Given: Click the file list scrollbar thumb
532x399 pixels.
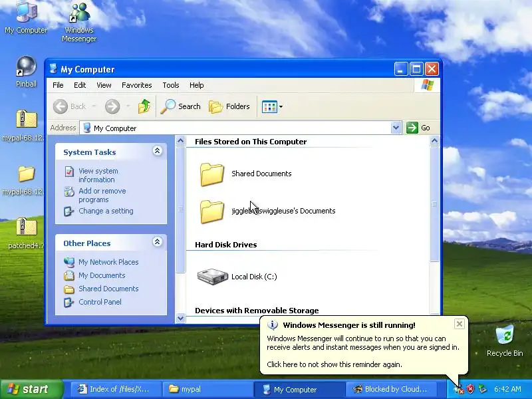Looking at the screenshot, I should 434,204.
